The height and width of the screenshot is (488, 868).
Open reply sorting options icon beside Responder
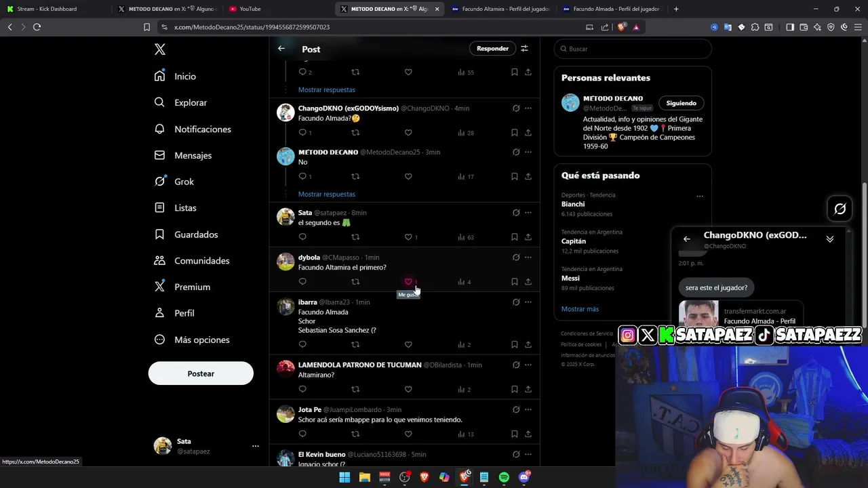click(524, 49)
